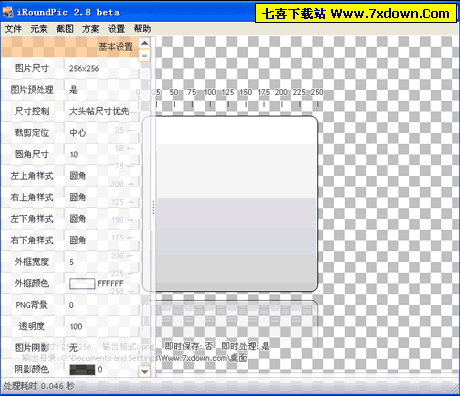Viewport: 460px width, 396px height.
Task: Click the scroll up arrow in settings panel
Action: coord(145,43)
